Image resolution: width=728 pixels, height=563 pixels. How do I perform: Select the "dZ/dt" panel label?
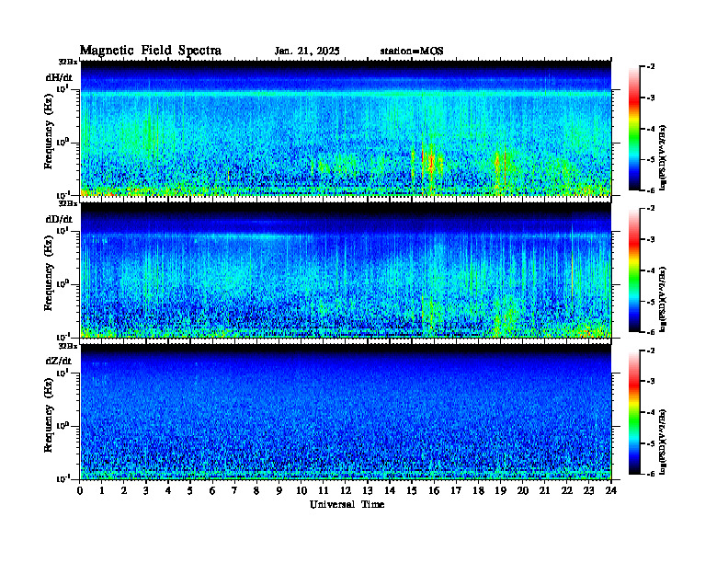click(59, 361)
